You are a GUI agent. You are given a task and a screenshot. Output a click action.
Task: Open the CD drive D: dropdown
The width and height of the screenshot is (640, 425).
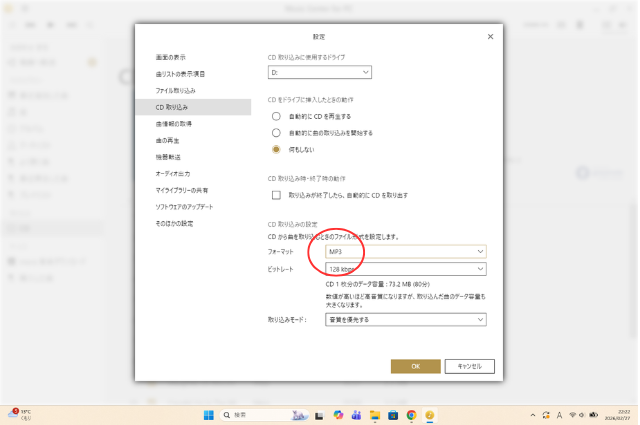(x=319, y=72)
